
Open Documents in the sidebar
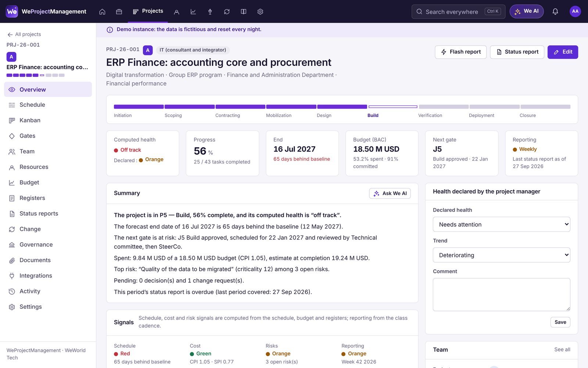(48, 260)
